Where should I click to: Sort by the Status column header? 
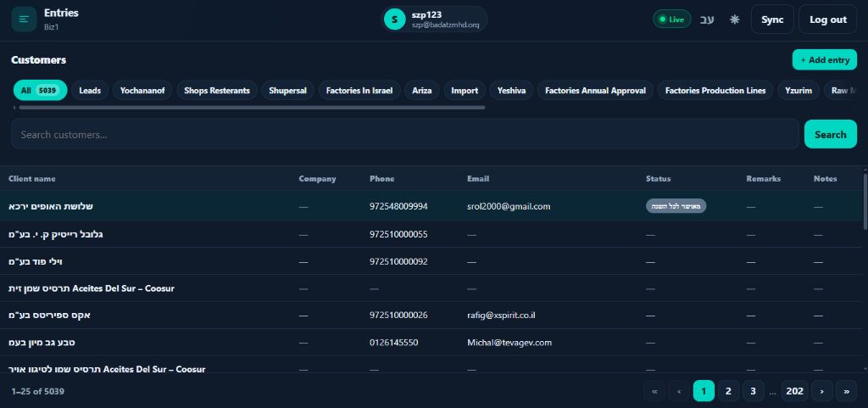point(658,179)
